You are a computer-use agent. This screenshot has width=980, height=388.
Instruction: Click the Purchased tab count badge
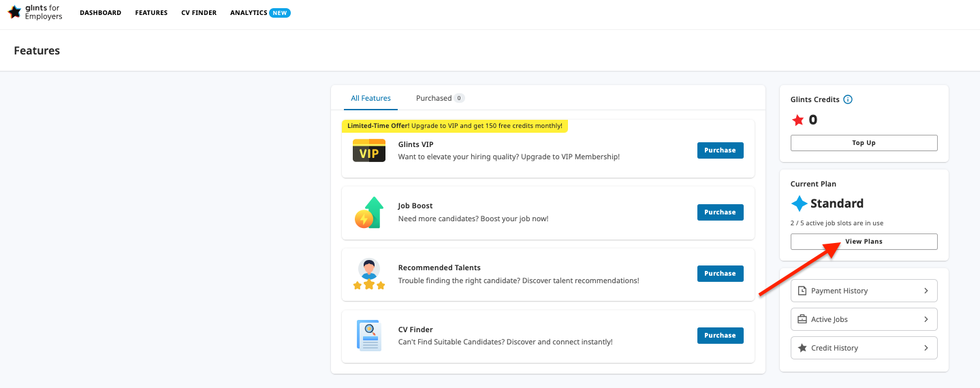[x=459, y=98]
